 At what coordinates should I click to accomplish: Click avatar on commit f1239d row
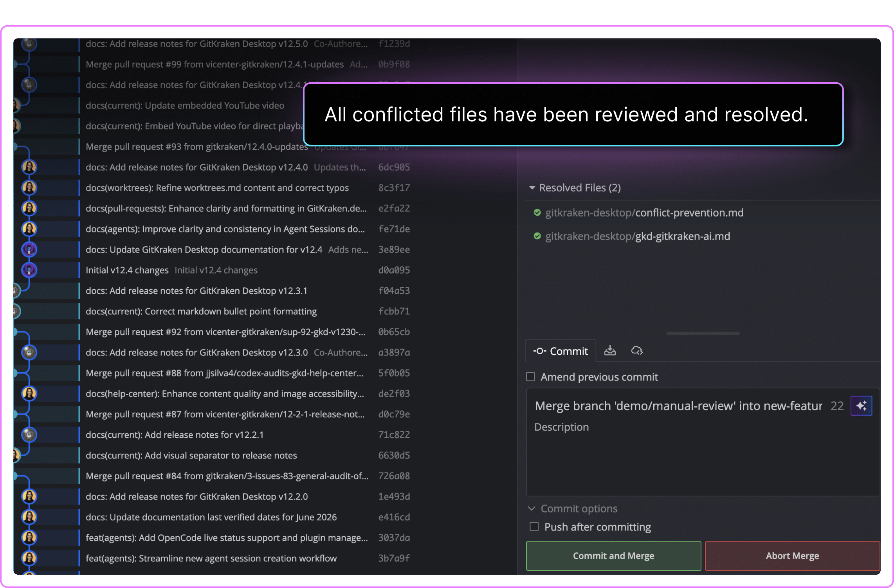point(29,44)
